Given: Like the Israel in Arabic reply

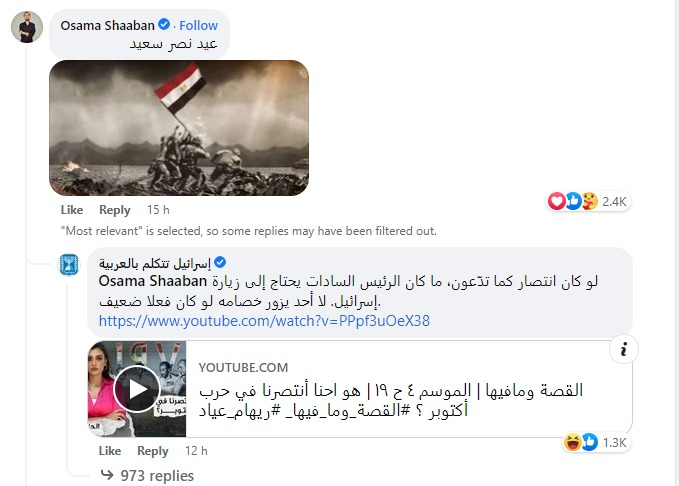Looking at the screenshot, I should pyautogui.click(x=110, y=451).
